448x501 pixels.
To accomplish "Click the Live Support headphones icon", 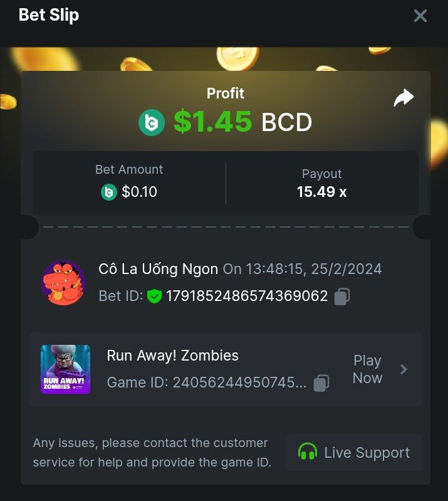I will tap(308, 451).
